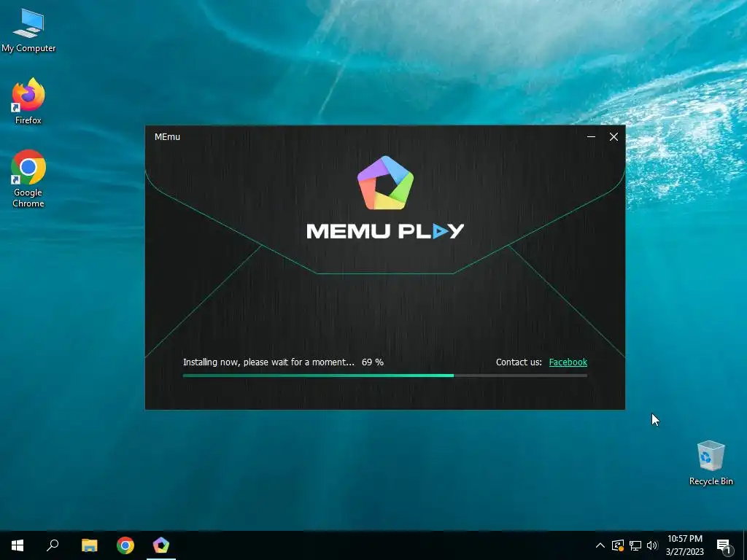The height and width of the screenshot is (560, 747).
Task: Open the Windows security tray icon
Action: click(618, 545)
